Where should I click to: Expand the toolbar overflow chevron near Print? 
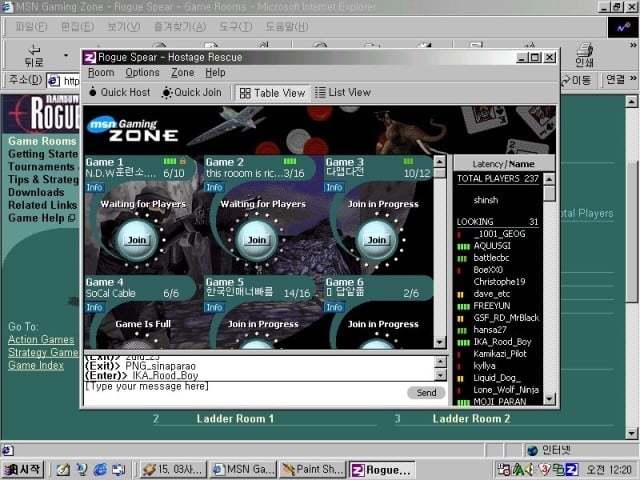point(633,45)
